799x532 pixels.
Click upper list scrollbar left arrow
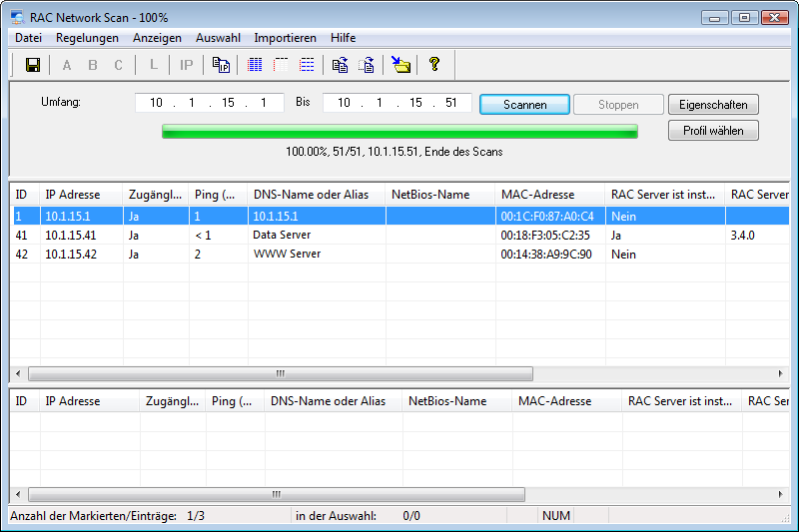18,373
